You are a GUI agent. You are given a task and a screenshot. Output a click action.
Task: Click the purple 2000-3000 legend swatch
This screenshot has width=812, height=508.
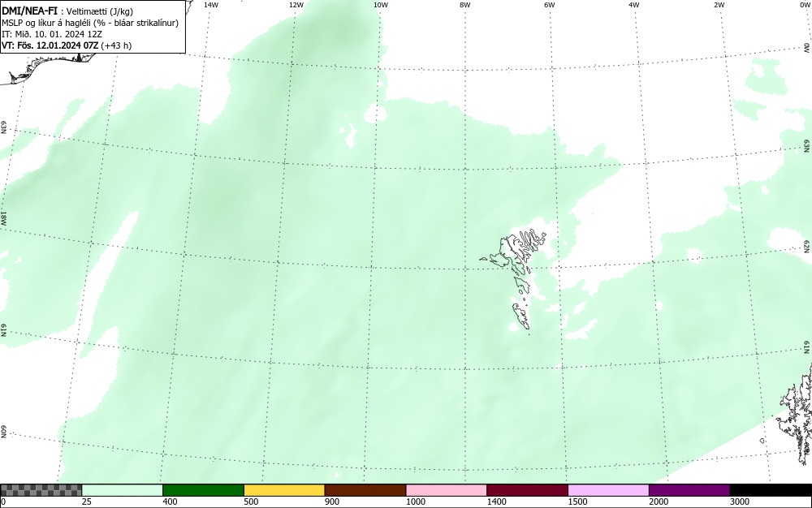(689, 490)
